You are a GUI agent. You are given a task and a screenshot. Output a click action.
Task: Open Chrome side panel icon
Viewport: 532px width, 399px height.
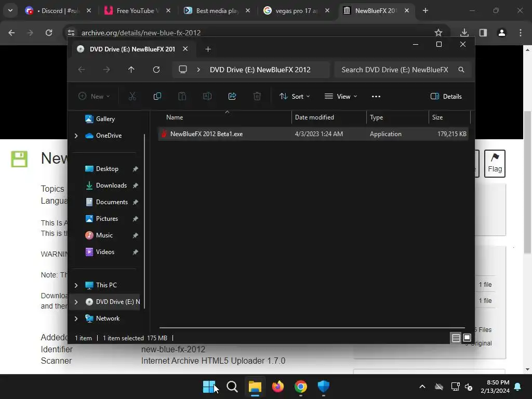click(483, 33)
